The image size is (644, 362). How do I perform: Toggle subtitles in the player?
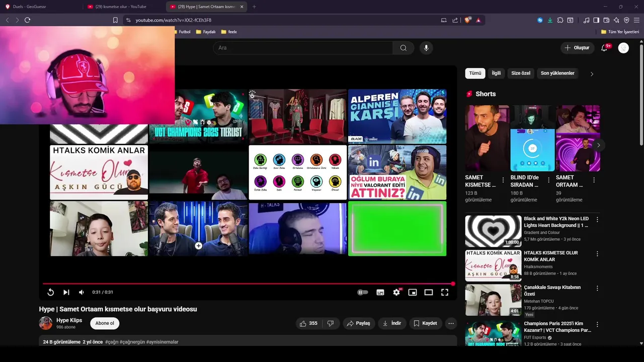coord(380,292)
